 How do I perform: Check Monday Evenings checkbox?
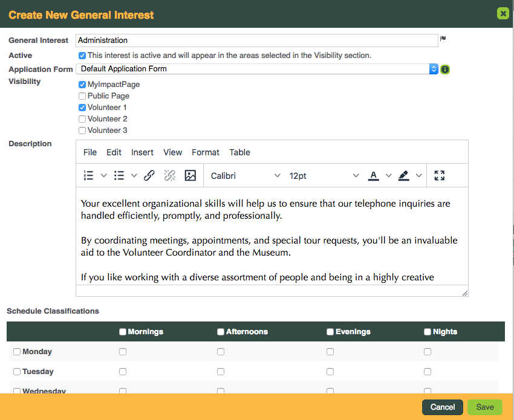pos(330,352)
